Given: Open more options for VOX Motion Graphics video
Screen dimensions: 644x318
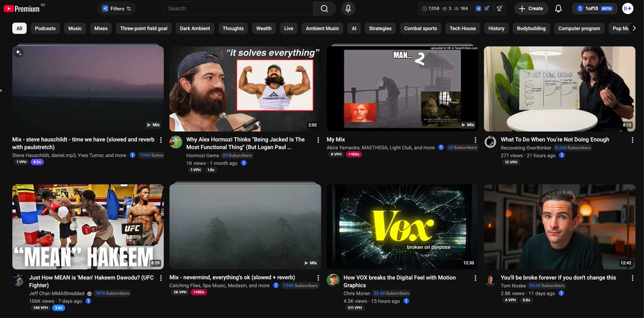Looking at the screenshot, I should click(x=475, y=278).
